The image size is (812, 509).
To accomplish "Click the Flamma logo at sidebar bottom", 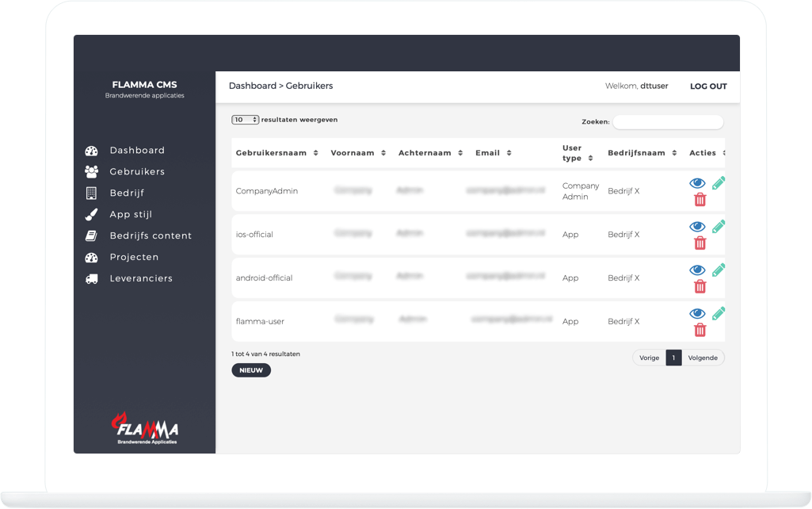I will [145, 428].
